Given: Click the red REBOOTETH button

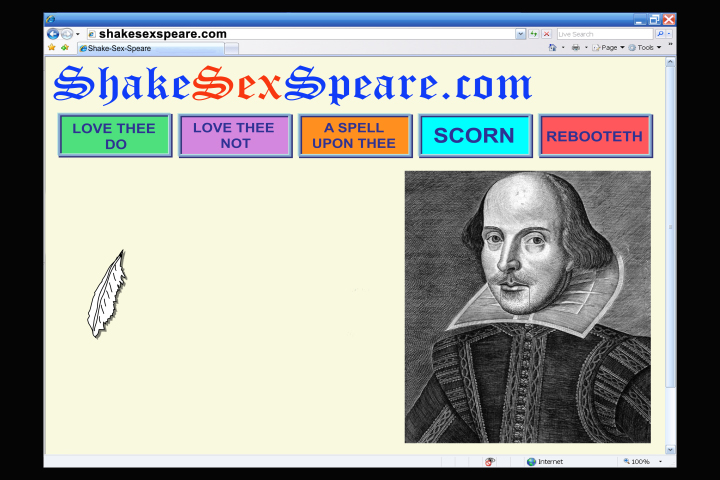Looking at the screenshot, I should 596,136.
